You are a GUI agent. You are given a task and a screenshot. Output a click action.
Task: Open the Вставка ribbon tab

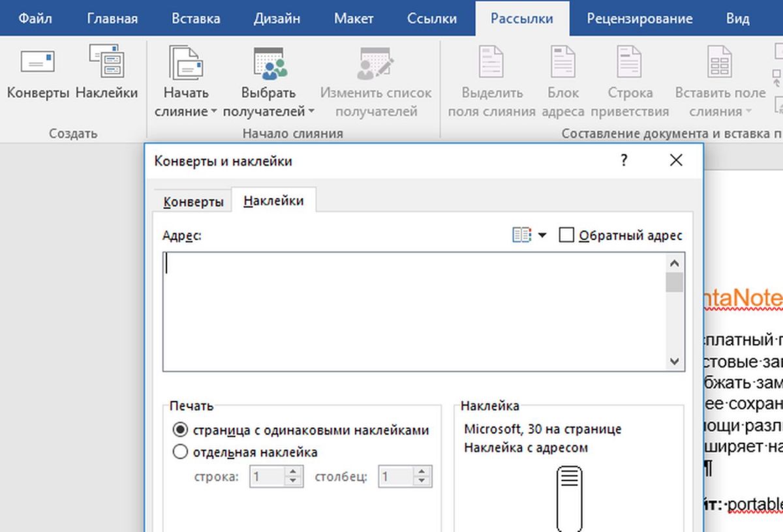(x=196, y=18)
